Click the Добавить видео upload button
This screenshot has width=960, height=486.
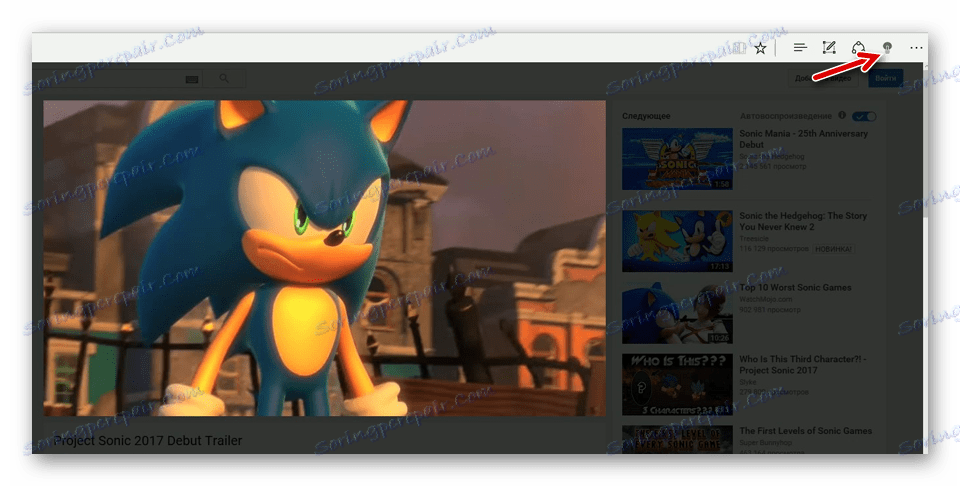tap(823, 78)
